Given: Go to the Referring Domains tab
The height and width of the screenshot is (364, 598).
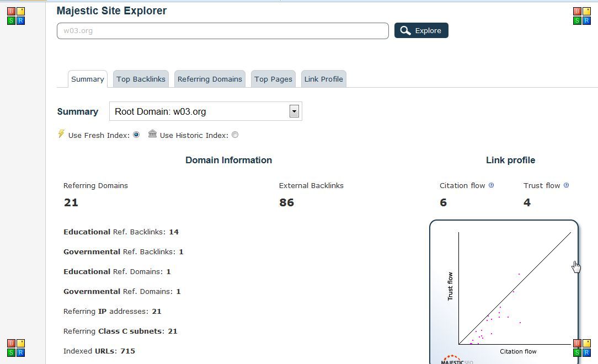Looking at the screenshot, I should 210,79.
